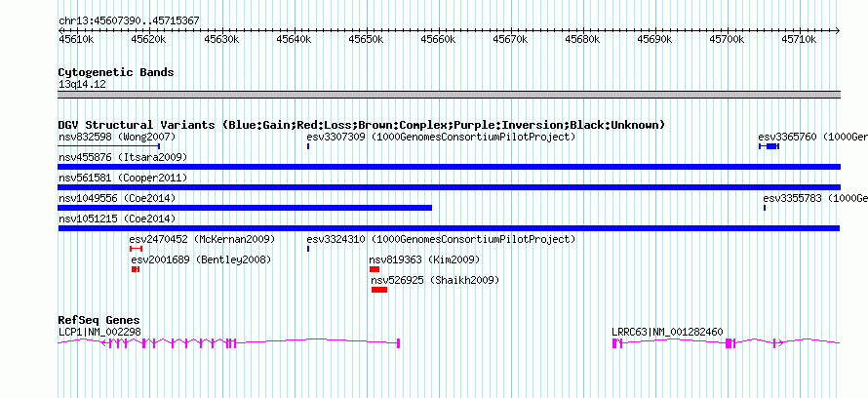
Task: Select the nsv1051215 (Coe2014) label
Action: pos(117,219)
